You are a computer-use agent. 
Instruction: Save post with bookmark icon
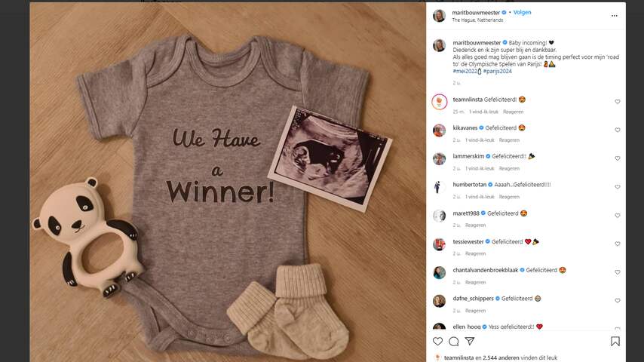tap(615, 342)
